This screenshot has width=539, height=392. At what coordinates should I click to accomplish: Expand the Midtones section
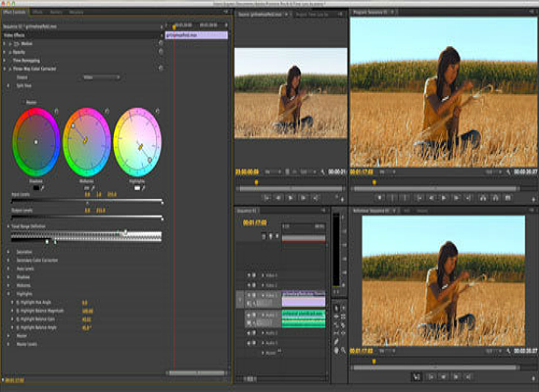8,285
